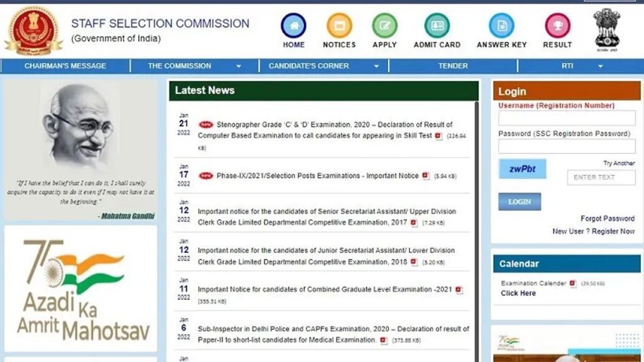
Task: Open PDF icon beside Examination Calender
Action: click(573, 283)
